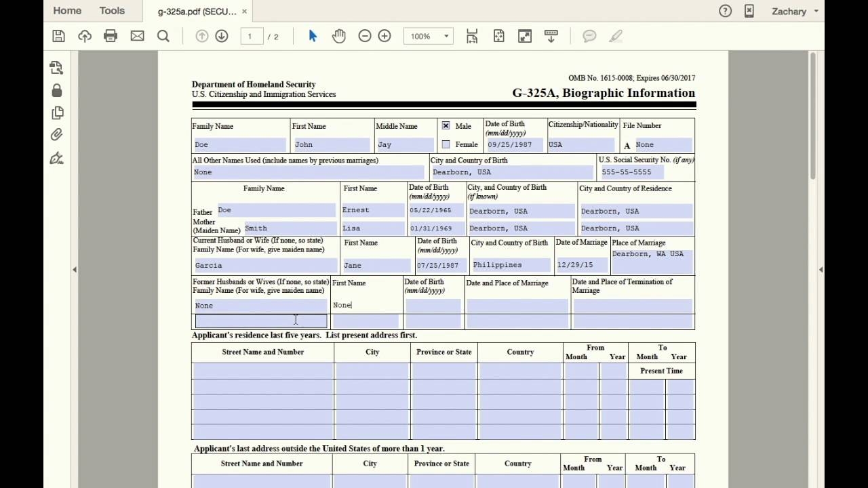Image resolution: width=868 pixels, height=488 pixels.
Task: Upload the file to cloud storage
Action: 85,36
